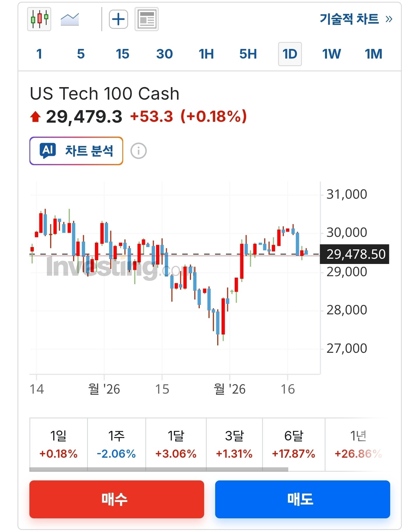The image size is (419, 532).
Task: Select the 15-minute interval
Action: click(123, 54)
